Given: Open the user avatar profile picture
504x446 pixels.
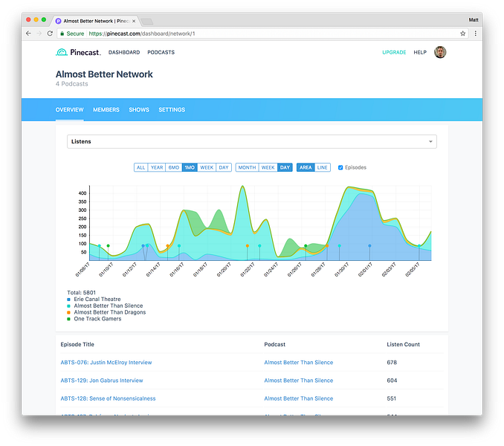Looking at the screenshot, I should [x=440, y=52].
